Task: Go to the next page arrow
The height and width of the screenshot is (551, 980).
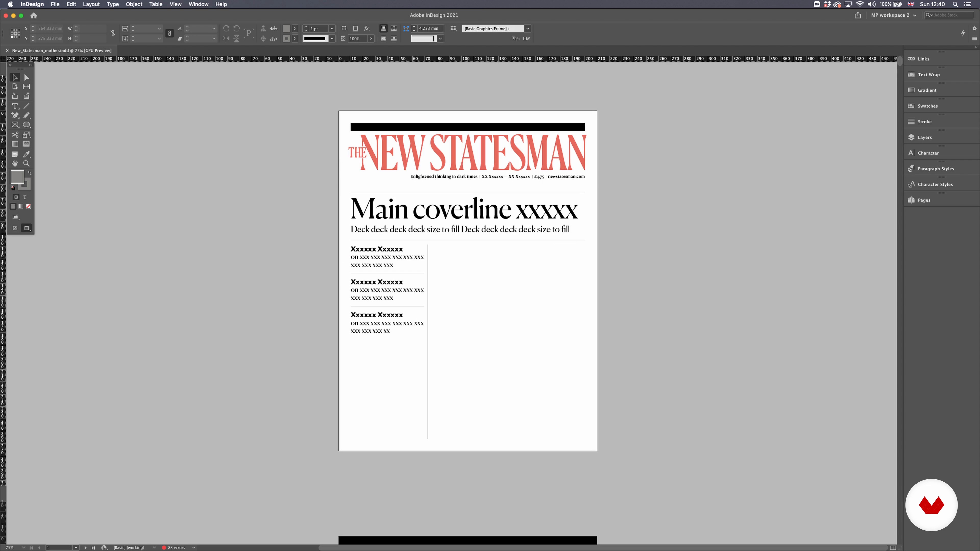Action: coord(85,548)
